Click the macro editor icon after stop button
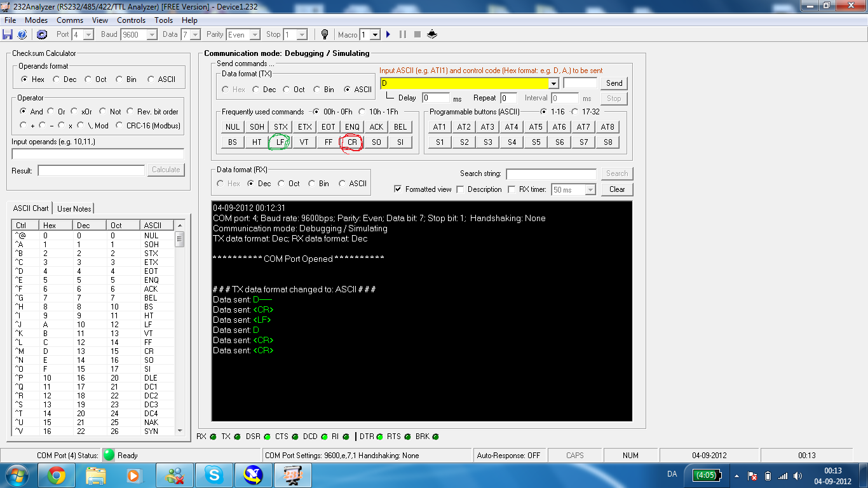868x488 pixels. (432, 34)
